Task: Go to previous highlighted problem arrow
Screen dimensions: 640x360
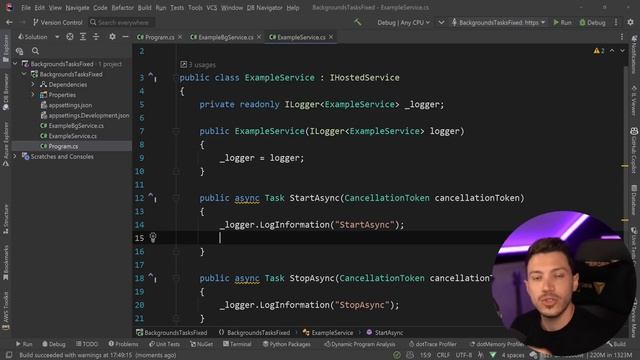Action: pyautogui.click(x=612, y=51)
